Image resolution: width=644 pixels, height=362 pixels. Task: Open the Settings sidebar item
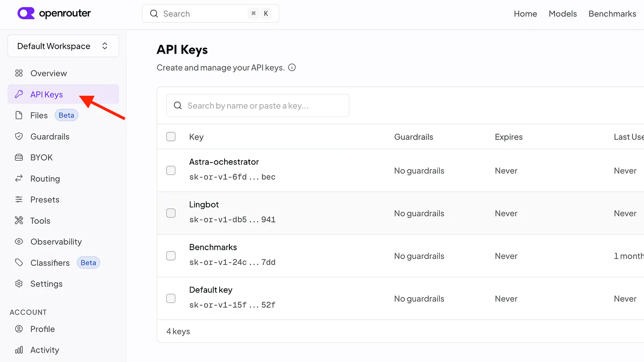[x=63, y=284]
